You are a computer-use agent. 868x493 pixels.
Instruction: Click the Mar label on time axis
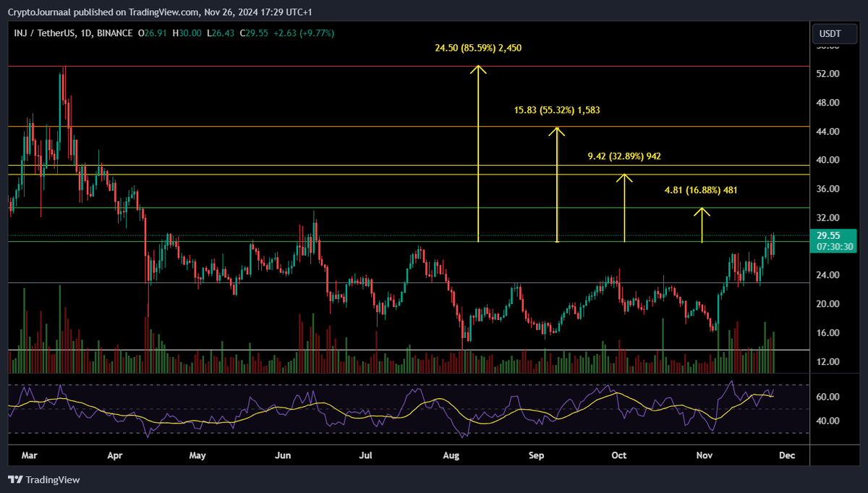pos(30,456)
